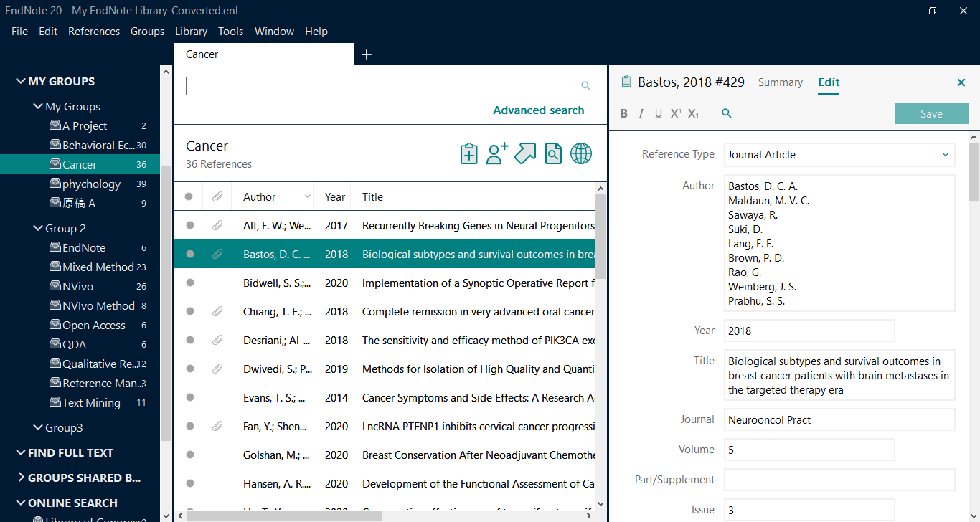Click the paperclip icon in the Chiang row

(x=217, y=311)
